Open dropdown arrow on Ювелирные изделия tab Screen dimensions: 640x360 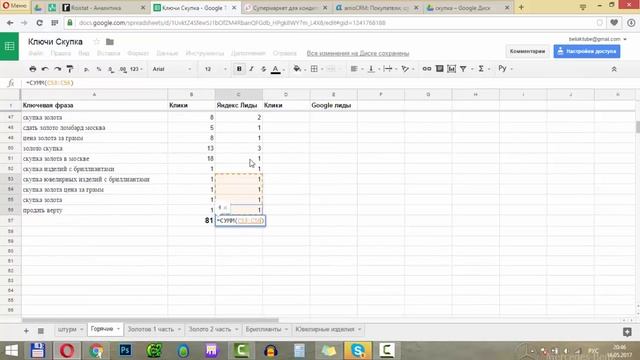click(x=360, y=329)
